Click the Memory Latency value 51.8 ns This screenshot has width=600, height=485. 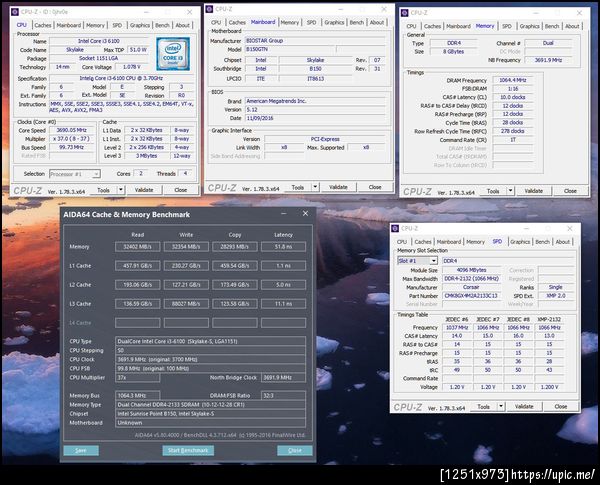tap(284, 247)
